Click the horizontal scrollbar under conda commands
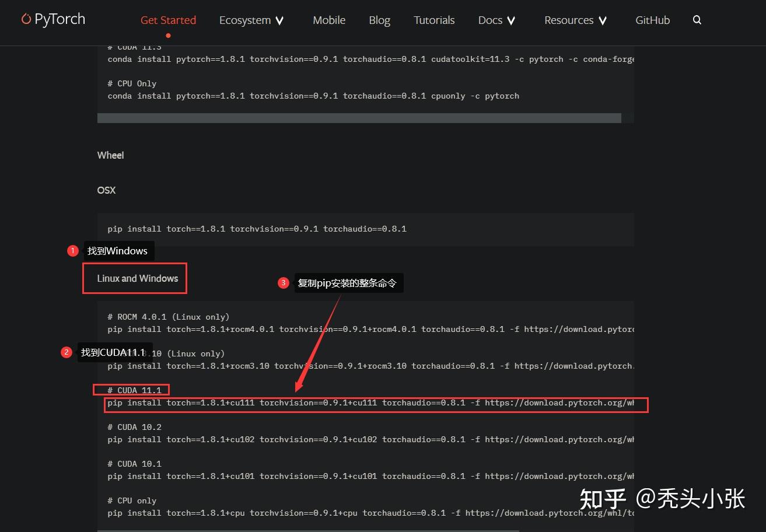The image size is (766, 532). coord(359,118)
